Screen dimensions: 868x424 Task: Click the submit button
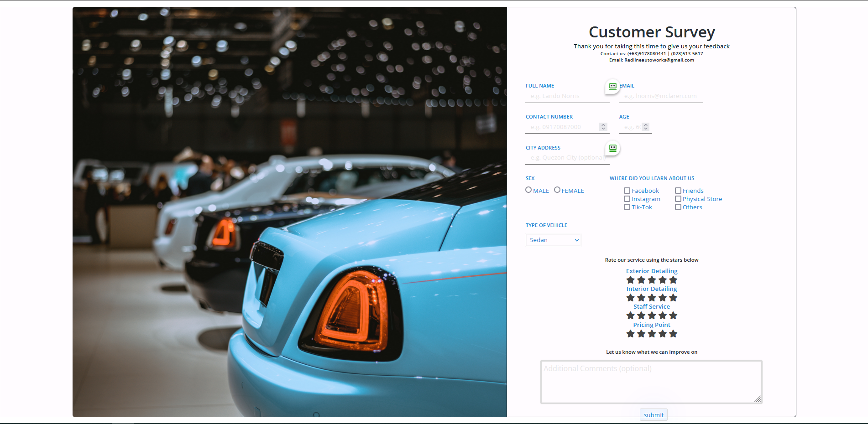tap(654, 414)
